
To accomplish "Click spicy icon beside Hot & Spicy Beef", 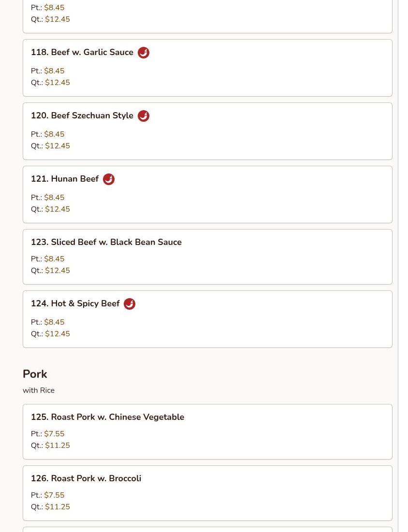I will click(x=130, y=304).
